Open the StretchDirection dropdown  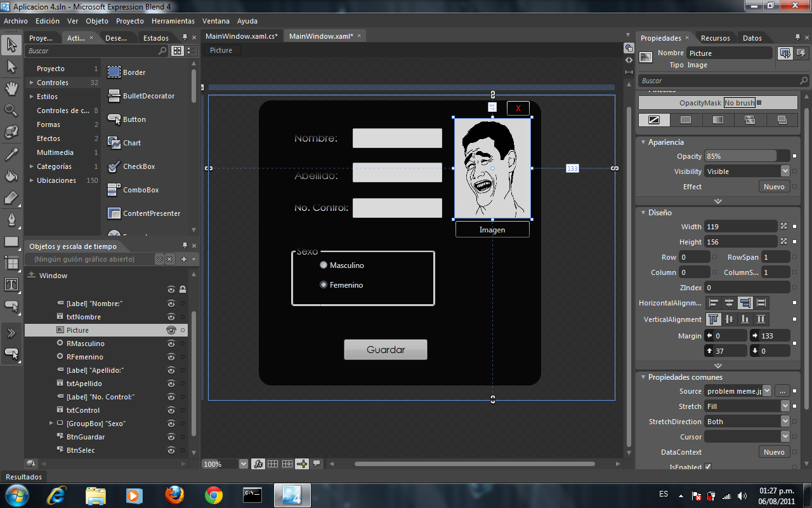785,422
